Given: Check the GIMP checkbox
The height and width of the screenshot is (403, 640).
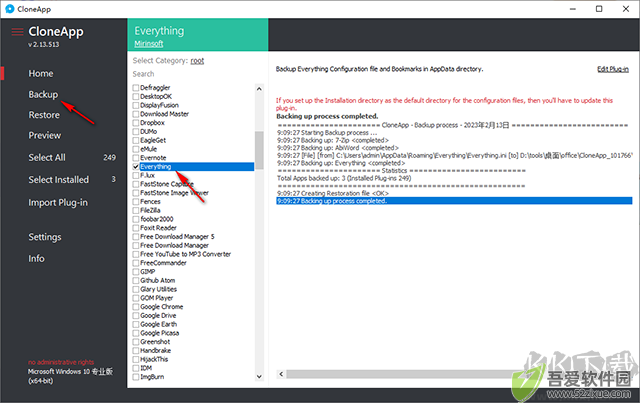Looking at the screenshot, I should [136, 272].
